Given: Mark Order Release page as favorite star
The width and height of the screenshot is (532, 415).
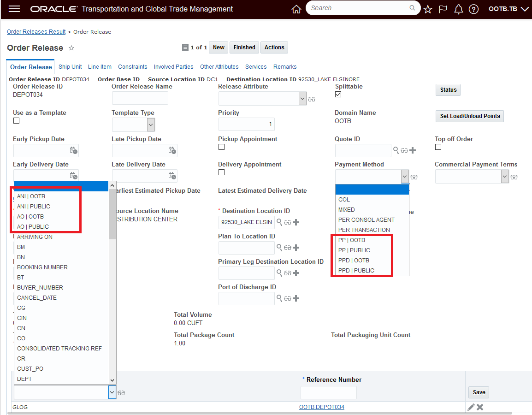Looking at the screenshot, I should (x=71, y=48).
